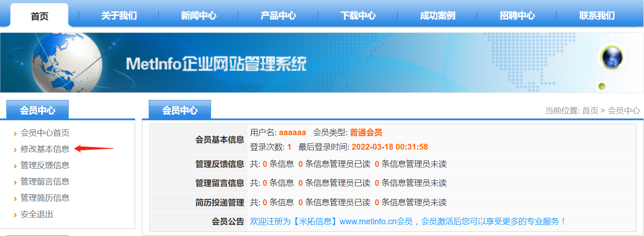Click the 会员中心 sidebar panel header
The height and width of the screenshot is (236, 644).
tap(38, 110)
